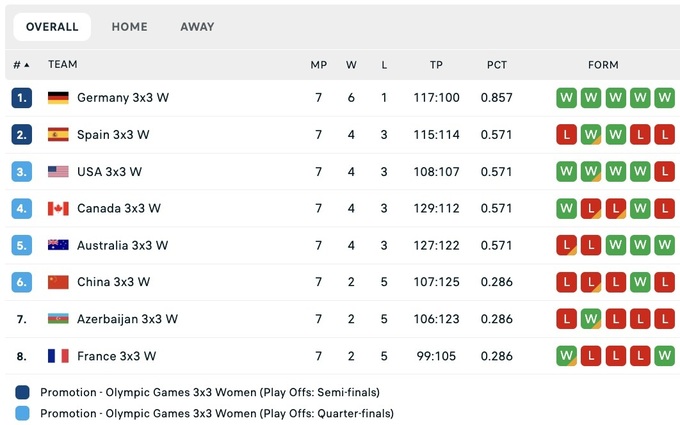Switch to the HOME tab
This screenshot has height=425, width=680.
128,27
